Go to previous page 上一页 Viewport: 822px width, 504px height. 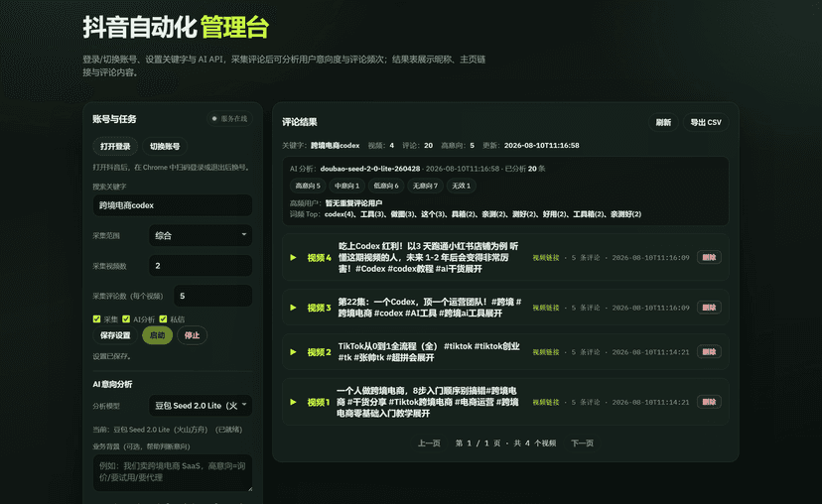pos(429,443)
